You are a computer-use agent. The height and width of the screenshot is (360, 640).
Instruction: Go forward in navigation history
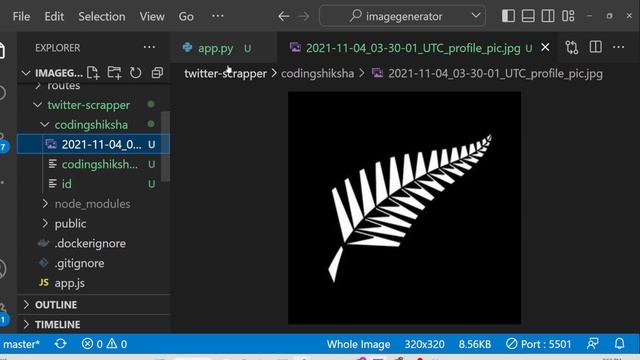pyautogui.click(x=304, y=16)
